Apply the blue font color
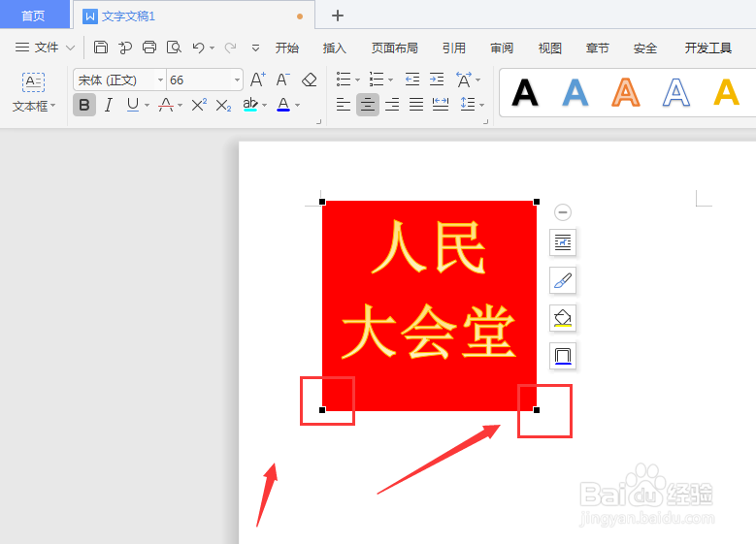The image size is (756, 544). (283, 105)
